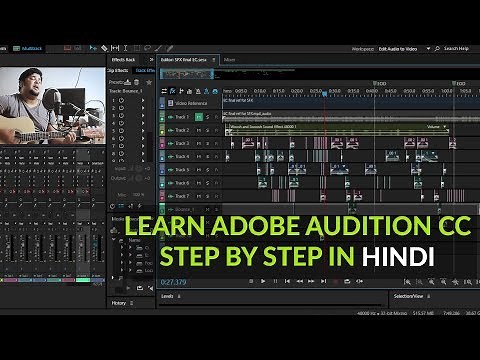Start playback with the Play button
This screenshot has height=360, width=480.
[x=263, y=281]
